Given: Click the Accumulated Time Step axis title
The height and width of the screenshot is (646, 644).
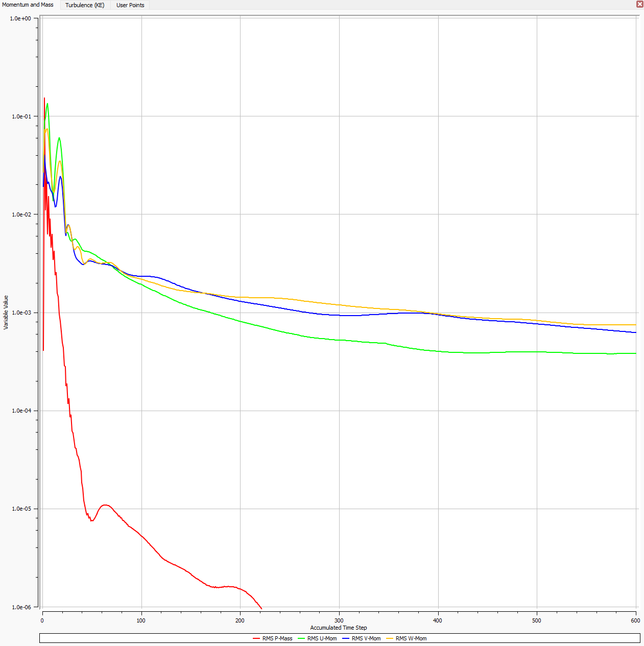Looking at the screenshot, I should tap(339, 628).
